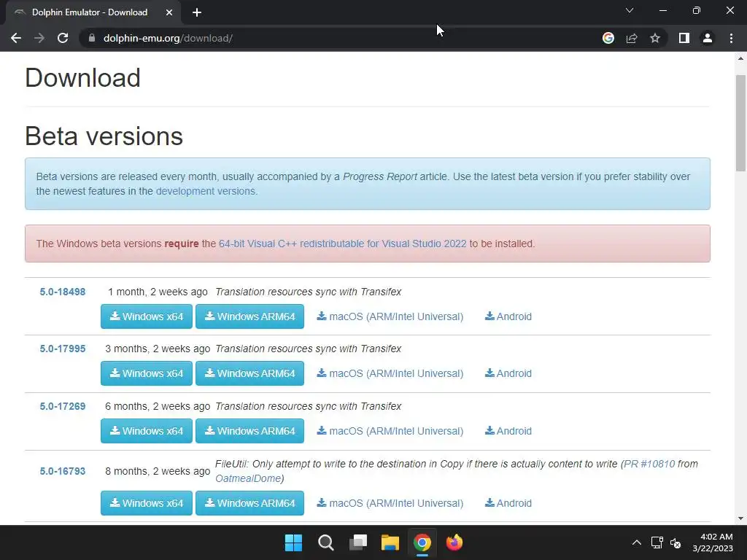
Task: Open the tab search chevron in the title bar
Action: [630, 10]
